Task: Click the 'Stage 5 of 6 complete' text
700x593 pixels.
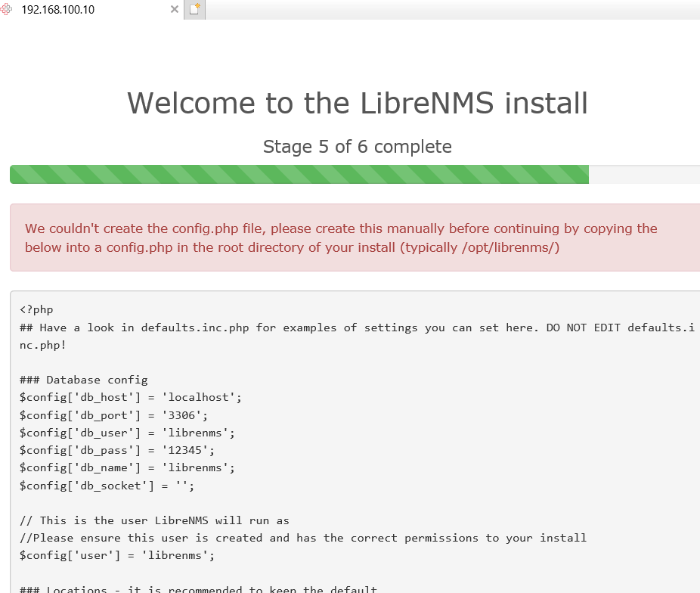Action: pyautogui.click(x=357, y=147)
